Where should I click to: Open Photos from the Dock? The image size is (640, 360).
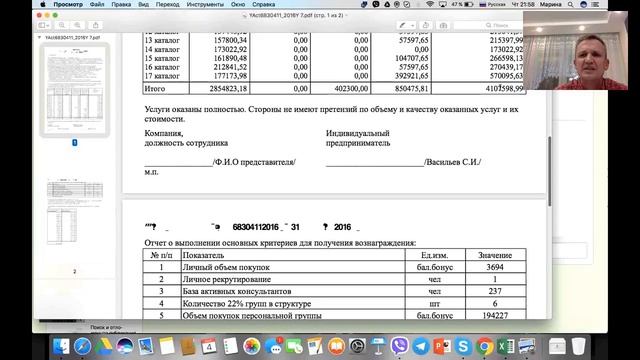[251, 347]
